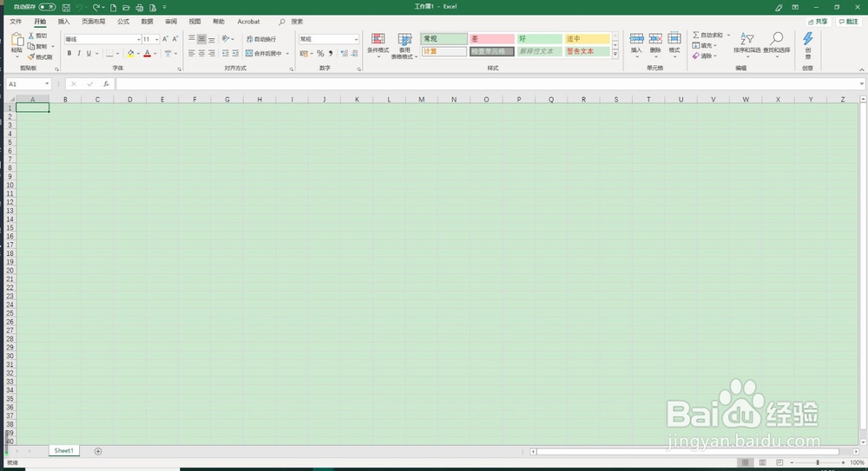This screenshot has width=868, height=471.
Task: Center text horizontally in cell
Action: (x=201, y=54)
